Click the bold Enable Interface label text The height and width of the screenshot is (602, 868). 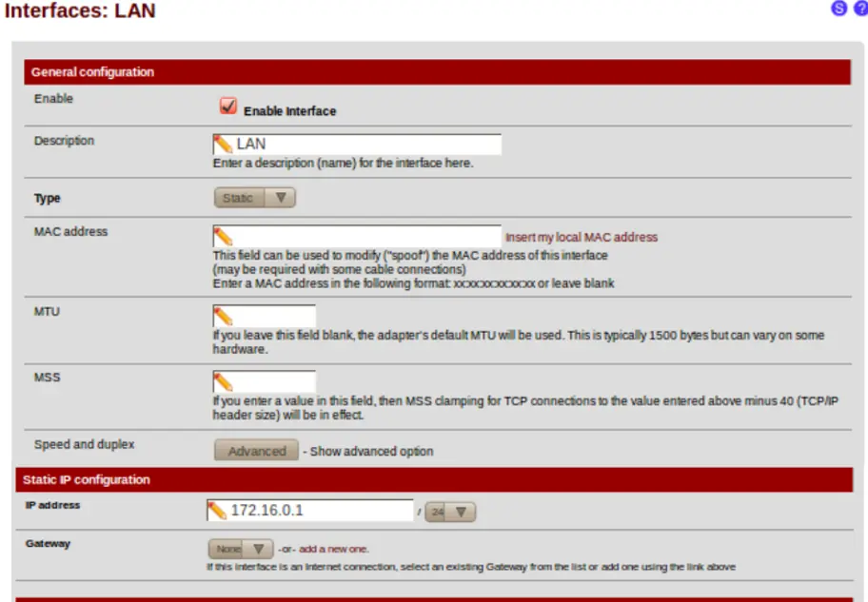(289, 111)
